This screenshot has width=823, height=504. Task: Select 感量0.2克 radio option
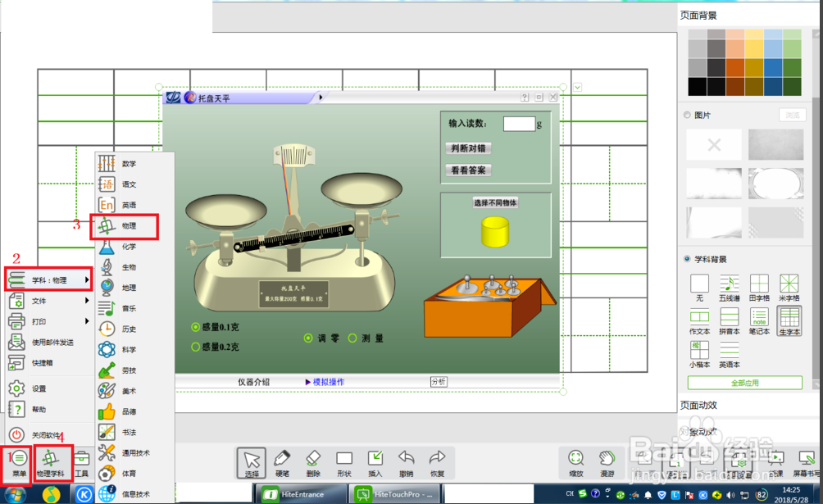tap(196, 347)
